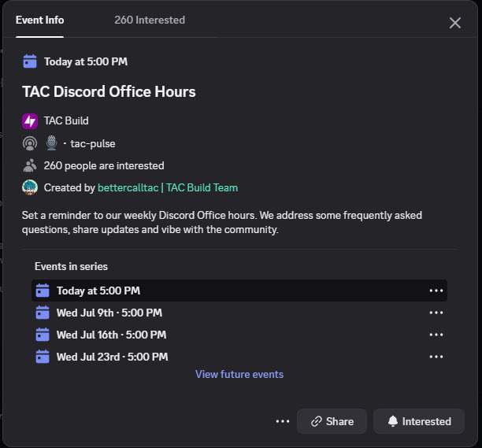The image size is (482, 448).
Task: Click the stage channel broadcast icon
Action: click(x=30, y=143)
